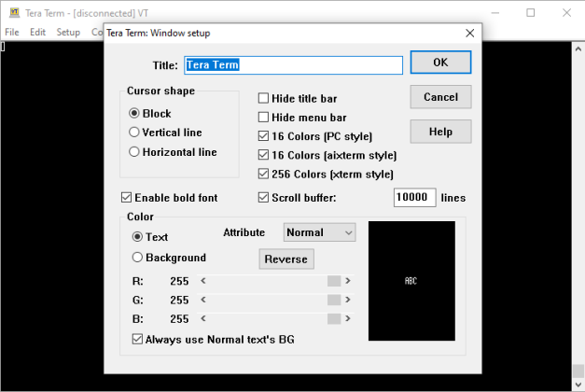
Task: Click terminal scrollbar up arrow
Action: [x=578, y=49]
